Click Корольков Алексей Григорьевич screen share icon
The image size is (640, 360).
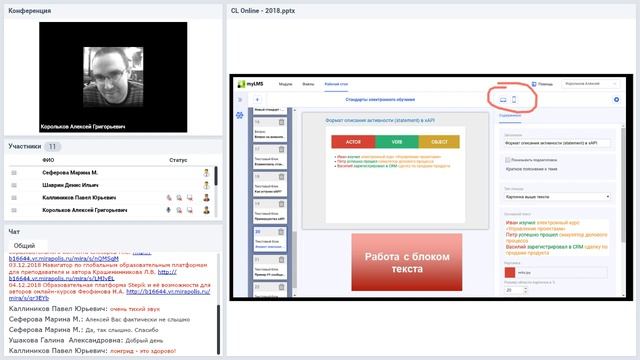190,210
